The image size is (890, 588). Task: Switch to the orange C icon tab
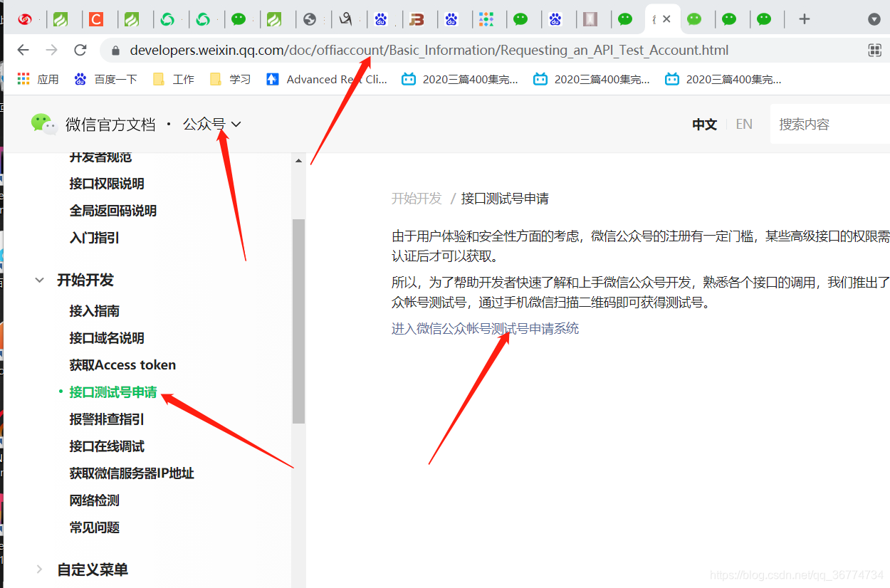[x=96, y=19]
